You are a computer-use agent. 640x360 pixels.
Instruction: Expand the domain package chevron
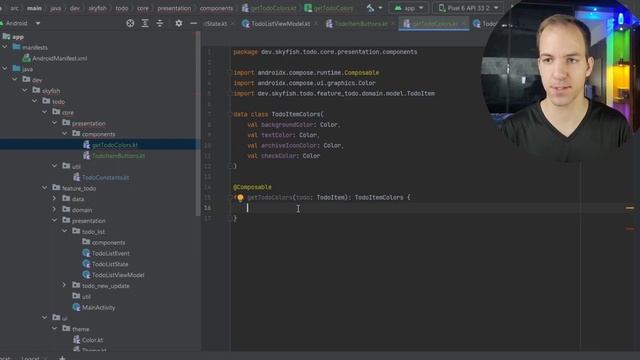pyautogui.click(x=54, y=209)
